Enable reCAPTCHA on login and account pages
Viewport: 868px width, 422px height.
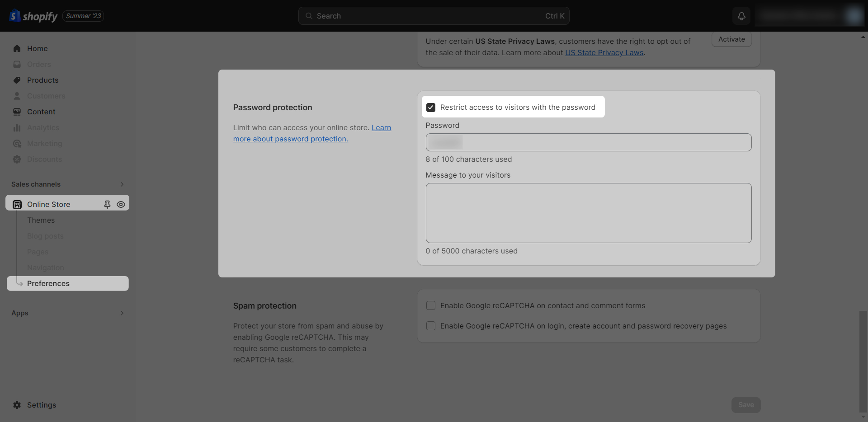click(431, 326)
